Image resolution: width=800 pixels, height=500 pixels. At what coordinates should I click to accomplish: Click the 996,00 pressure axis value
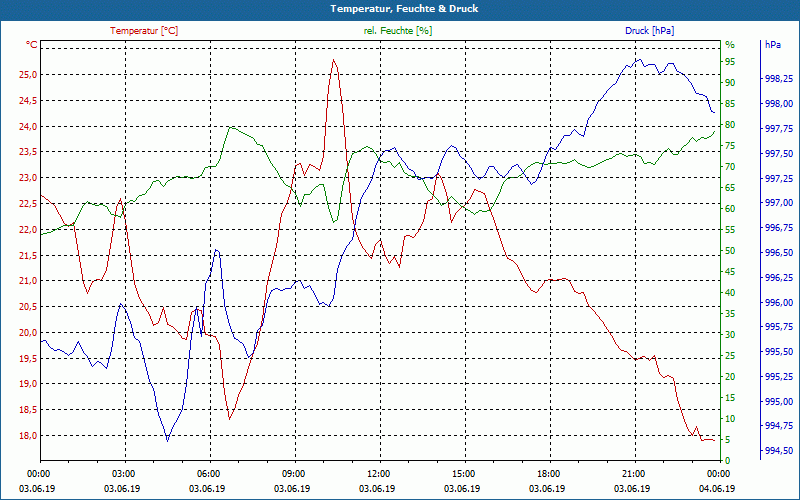(x=779, y=303)
